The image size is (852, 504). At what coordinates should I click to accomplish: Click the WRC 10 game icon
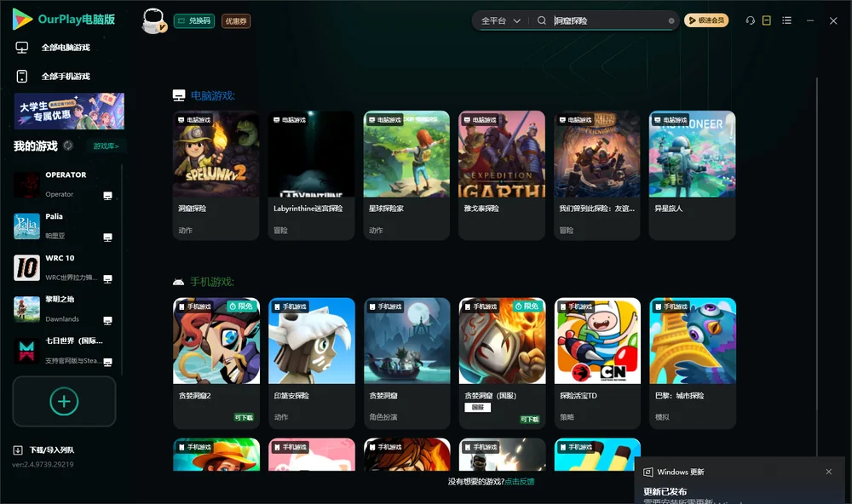[26, 267]
